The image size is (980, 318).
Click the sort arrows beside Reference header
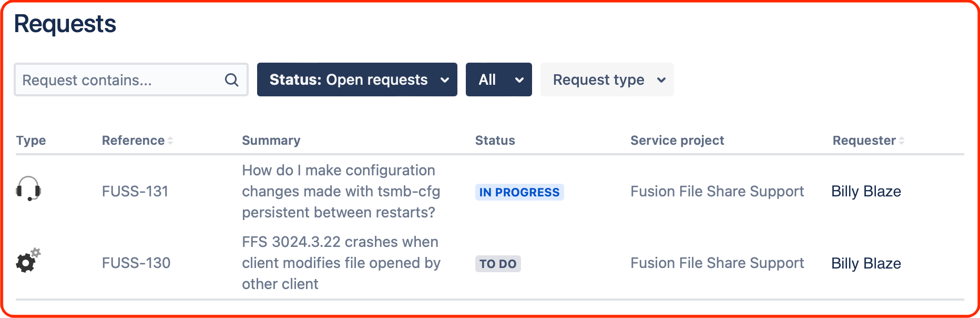point(171,140)
